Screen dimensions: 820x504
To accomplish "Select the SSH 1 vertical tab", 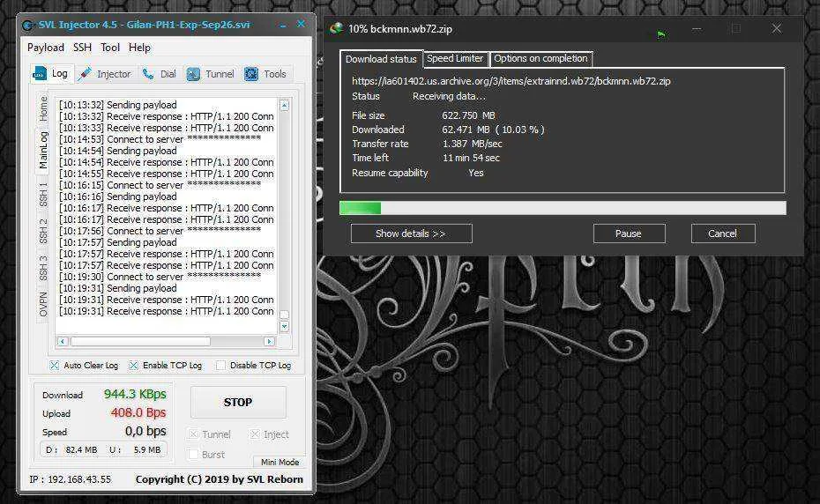I will click(43, 195).
